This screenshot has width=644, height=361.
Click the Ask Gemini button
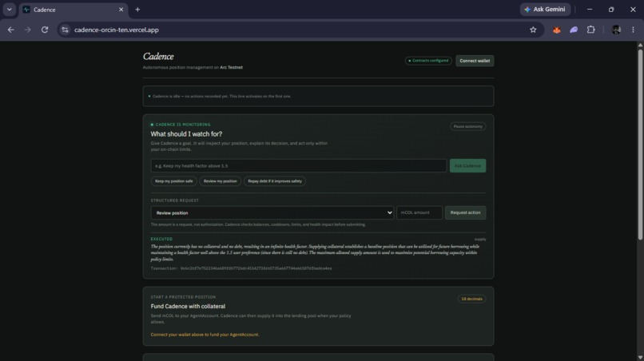(x=545, y=10)
